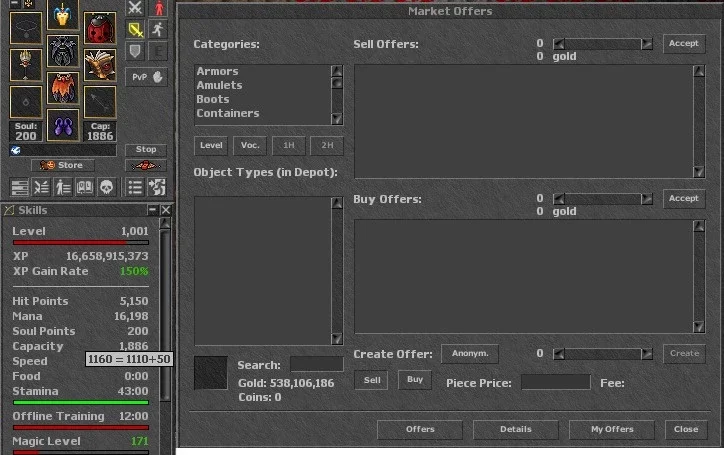Click Categories list scroll-down arrow

coord(337,119)
